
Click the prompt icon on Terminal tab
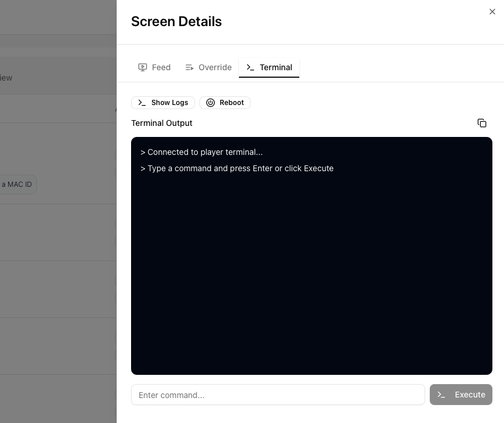coord(251,67)
